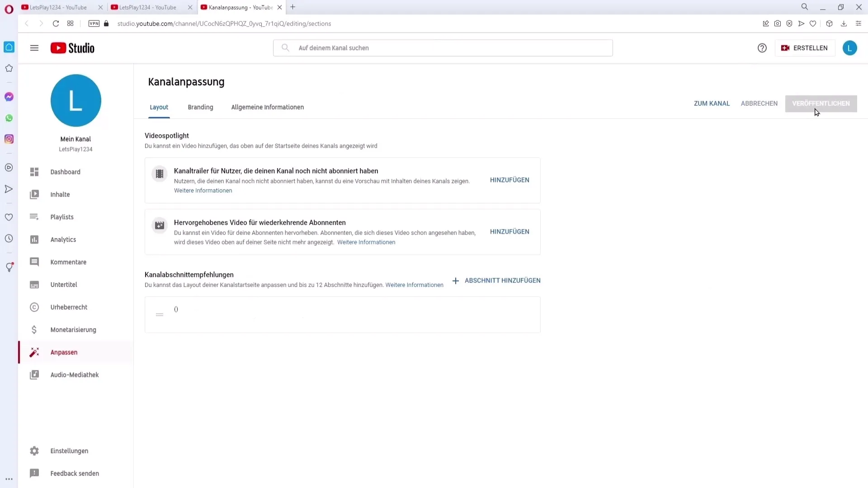
Task: Select the Anpassen sidebar icon
Action: (34, 352)
